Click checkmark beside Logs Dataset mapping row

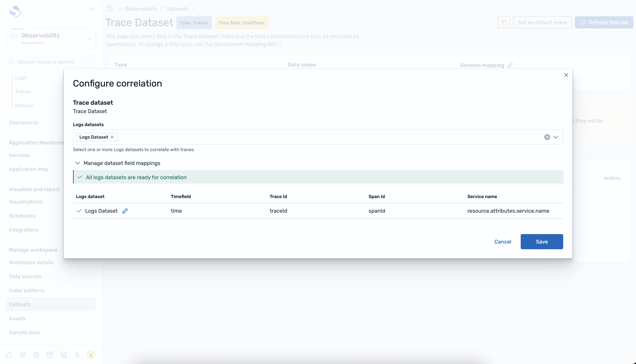click(x=79, y=211)
